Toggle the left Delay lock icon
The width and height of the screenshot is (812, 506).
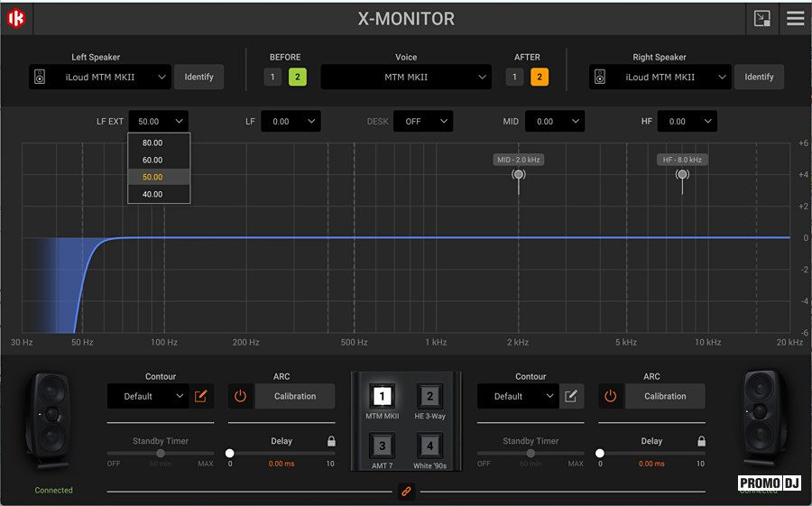point(331,441)
